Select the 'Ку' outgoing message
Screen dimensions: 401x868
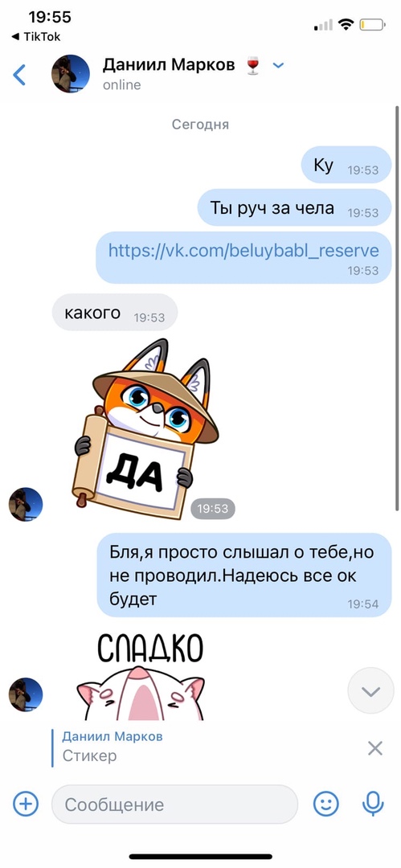(x=346, y=165)
